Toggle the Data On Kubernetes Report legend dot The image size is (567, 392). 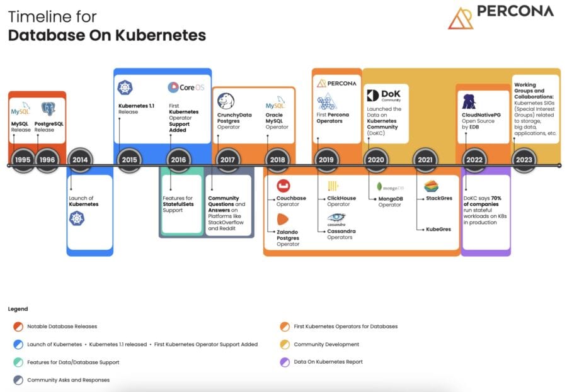(x=284, y=362)
